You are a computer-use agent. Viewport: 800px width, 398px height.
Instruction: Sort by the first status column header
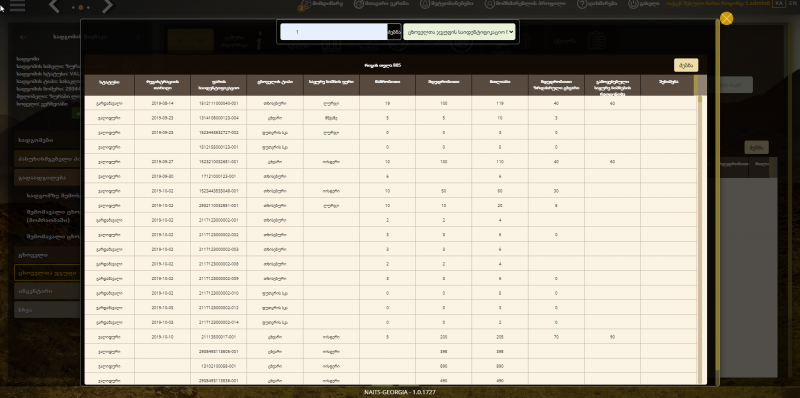point(109,85)
